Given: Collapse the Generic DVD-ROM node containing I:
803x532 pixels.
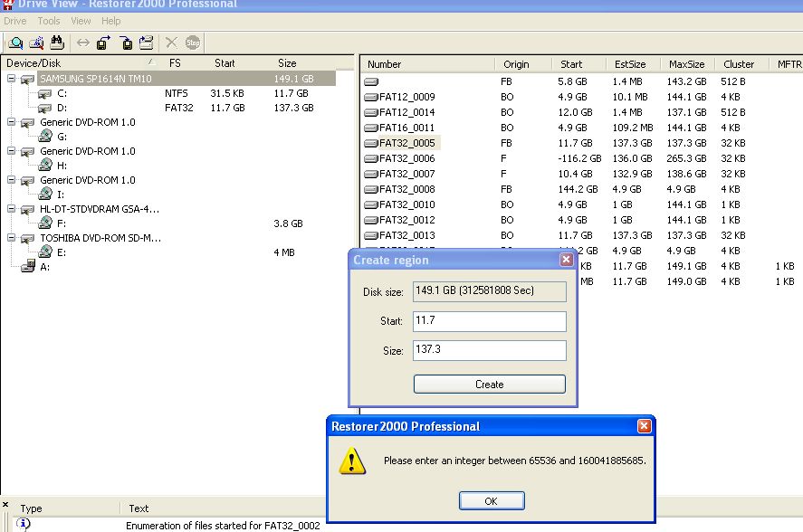Looking at the screenshot, I should (x=11, y=180).
